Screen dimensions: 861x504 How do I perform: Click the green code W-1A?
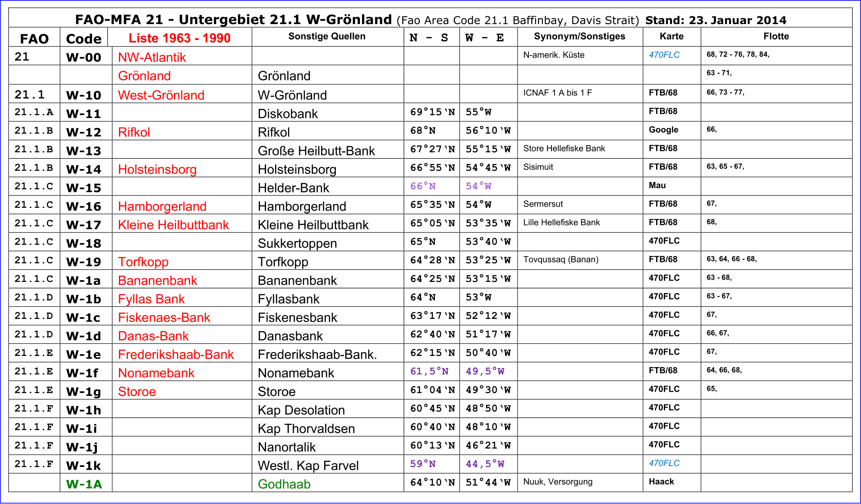pos(84,484)
